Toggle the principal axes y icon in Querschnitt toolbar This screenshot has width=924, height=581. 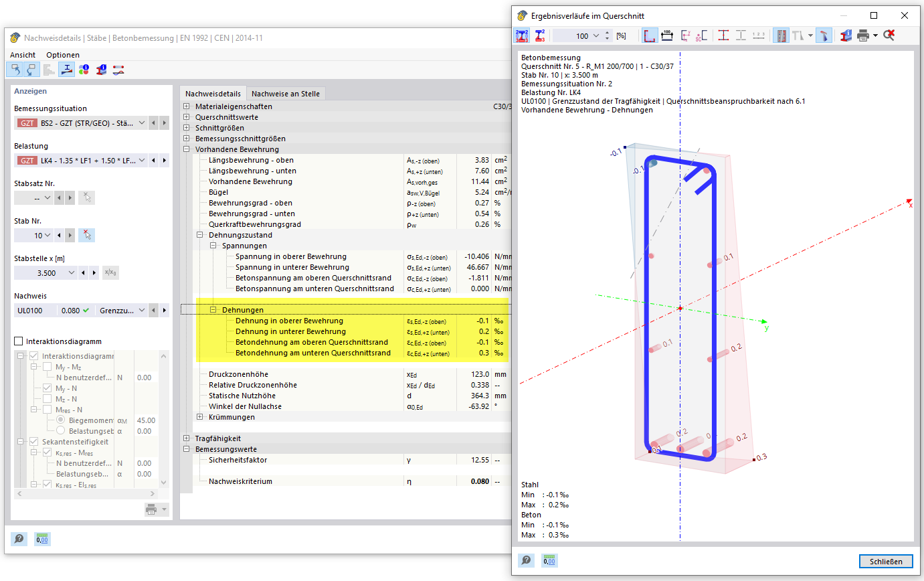tap(685, 35)
